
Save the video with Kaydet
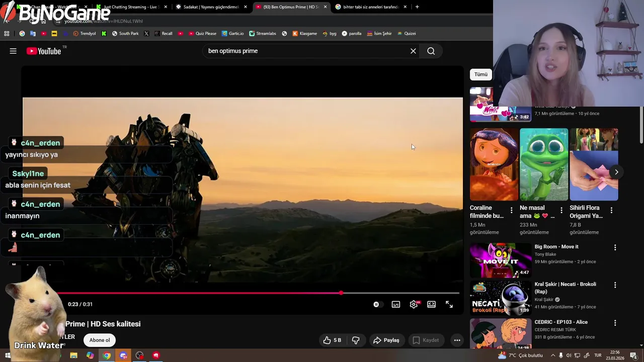pyautogui.click(x=426, y=340)
